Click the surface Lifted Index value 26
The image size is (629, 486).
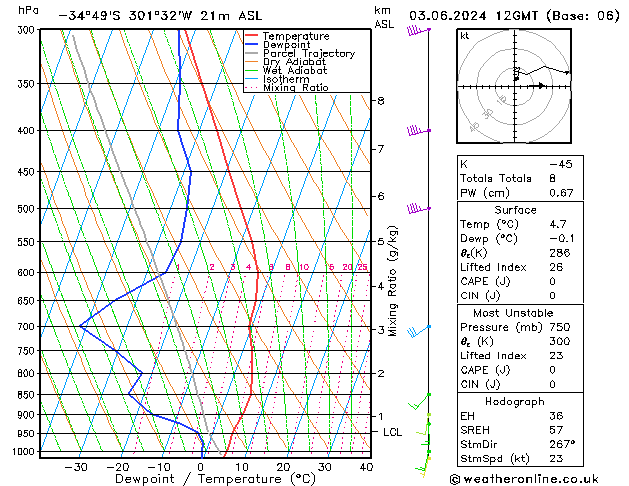click(x=556, y=267)
